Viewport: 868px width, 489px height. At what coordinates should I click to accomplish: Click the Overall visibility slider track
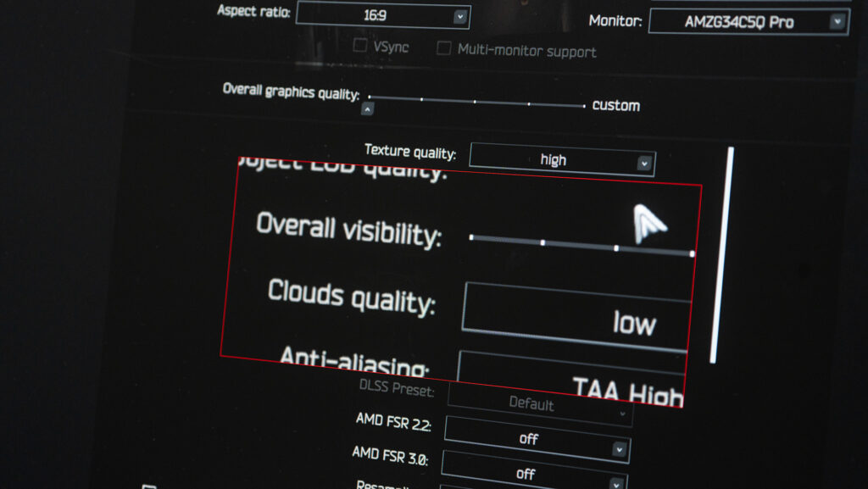[581, 246]
